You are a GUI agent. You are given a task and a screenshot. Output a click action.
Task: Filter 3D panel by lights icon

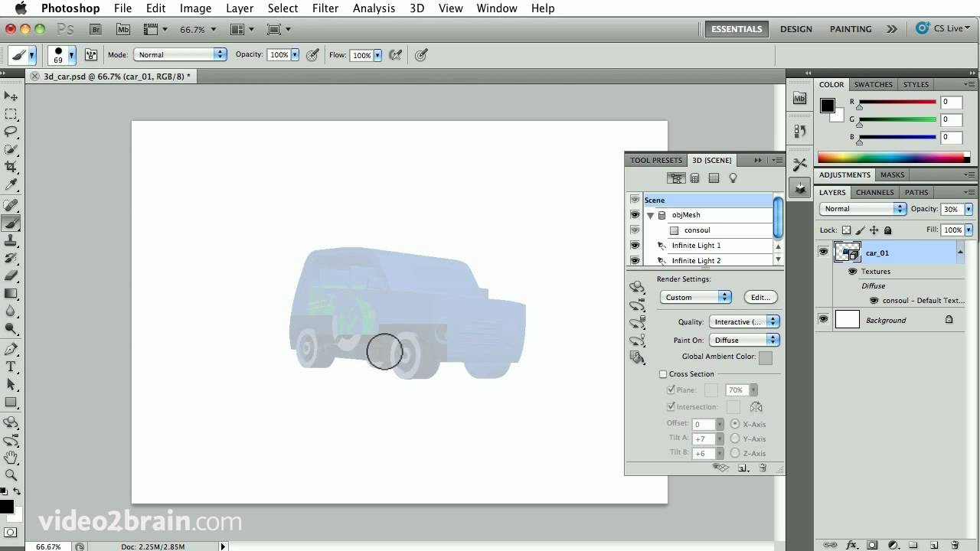tap(733, 178)
